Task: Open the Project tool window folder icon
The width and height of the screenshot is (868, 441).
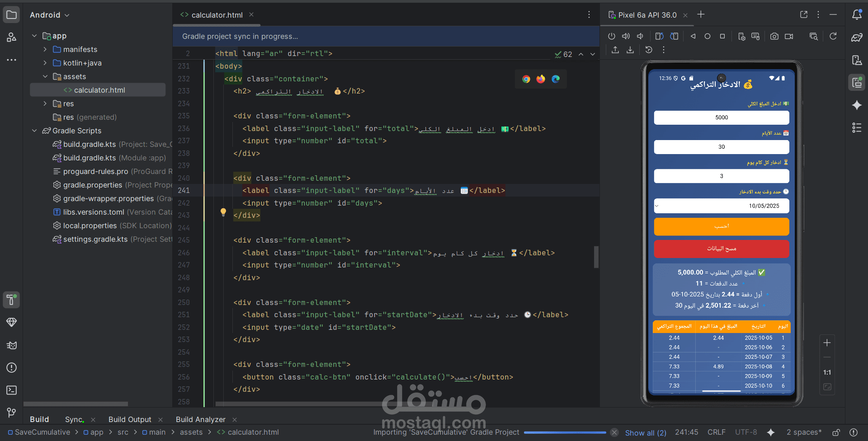Action: (11, 15)
